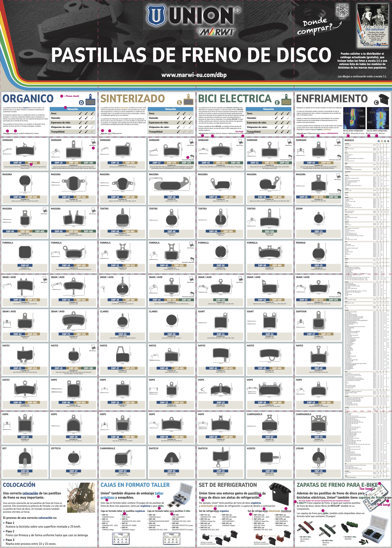
Task: Click the DBP-24 Hope part label
Action: click(221, 402)
